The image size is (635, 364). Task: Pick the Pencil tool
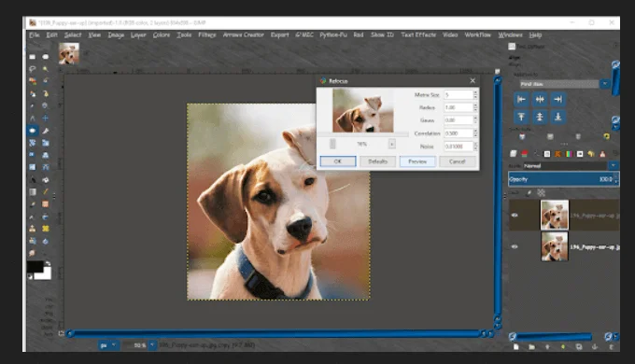point(46,192)
